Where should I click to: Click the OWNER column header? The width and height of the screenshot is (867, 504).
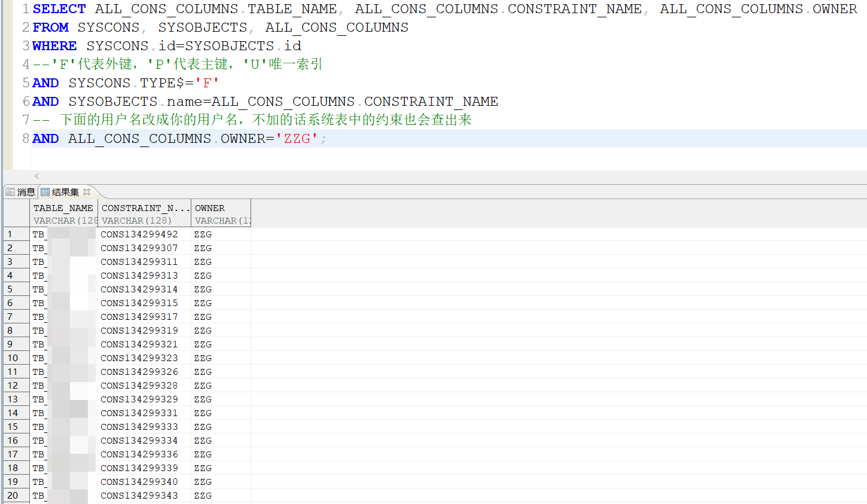click(x=221, y=213)
